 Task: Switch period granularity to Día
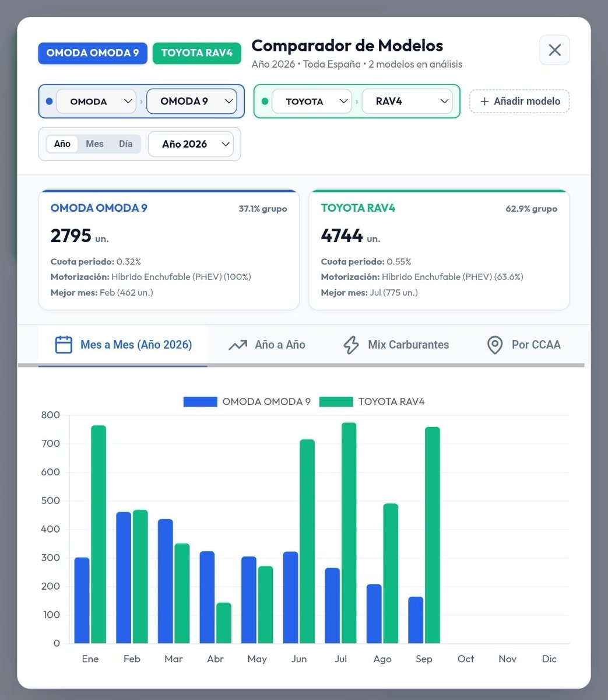tap(125, 144)
